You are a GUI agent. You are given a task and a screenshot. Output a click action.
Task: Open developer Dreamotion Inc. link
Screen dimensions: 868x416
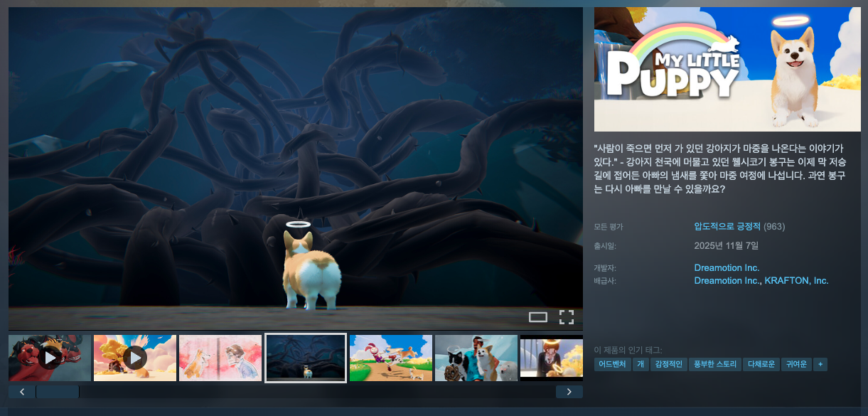[x=727, y=268]
